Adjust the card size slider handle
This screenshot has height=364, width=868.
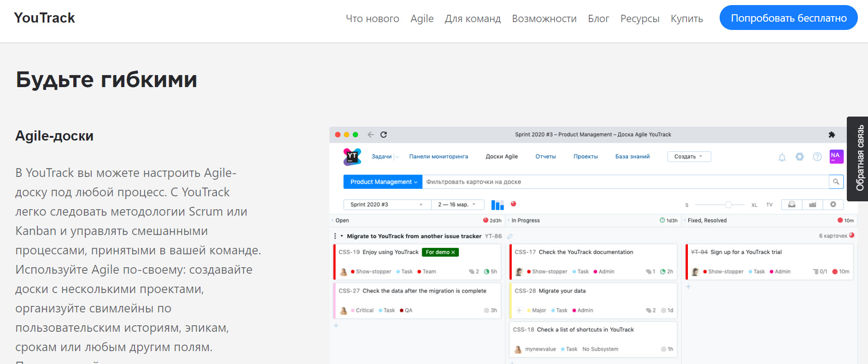(728, 205)
